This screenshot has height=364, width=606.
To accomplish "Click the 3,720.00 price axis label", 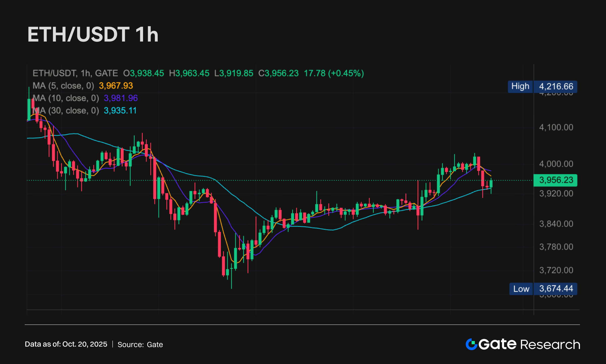I will (x=556, y=270).
